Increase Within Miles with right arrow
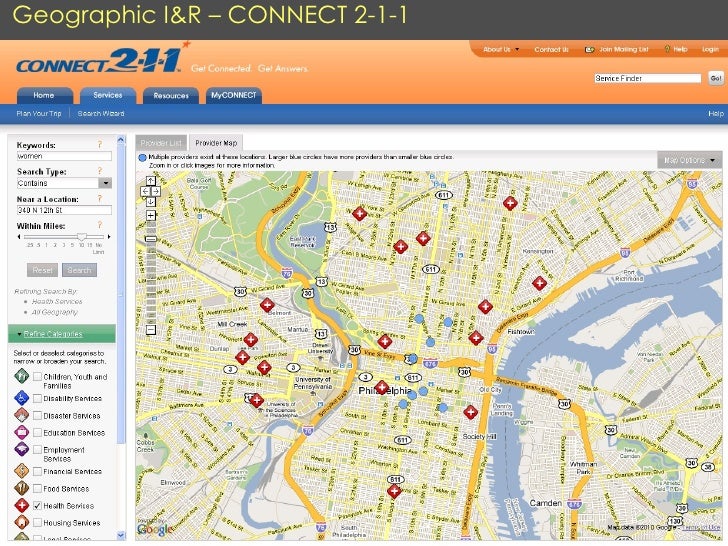Viewport: 728px width, 546px height. click(109, 237)
